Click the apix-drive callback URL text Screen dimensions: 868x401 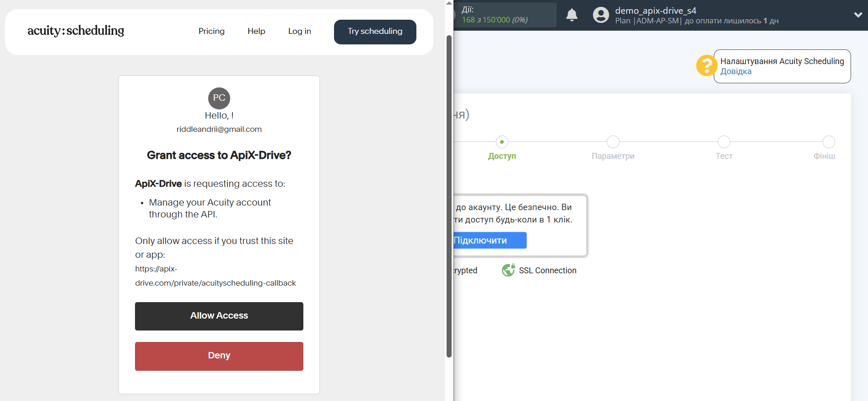216,276
